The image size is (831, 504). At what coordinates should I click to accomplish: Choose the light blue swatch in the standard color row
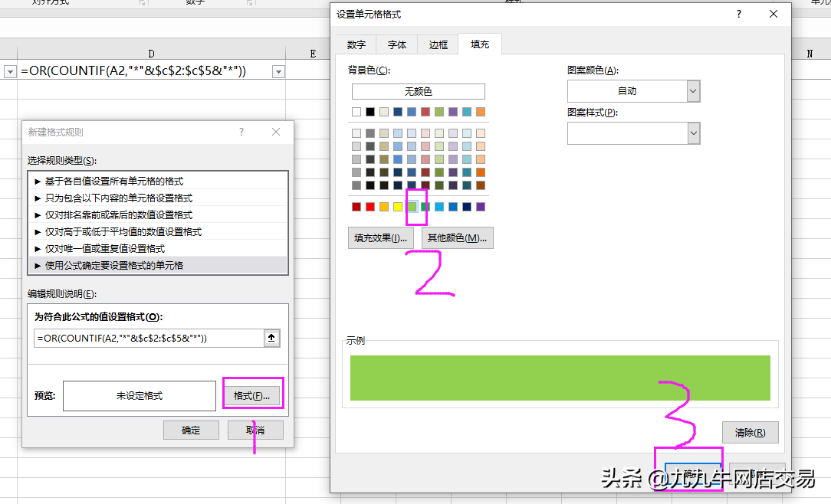point(439,207)
